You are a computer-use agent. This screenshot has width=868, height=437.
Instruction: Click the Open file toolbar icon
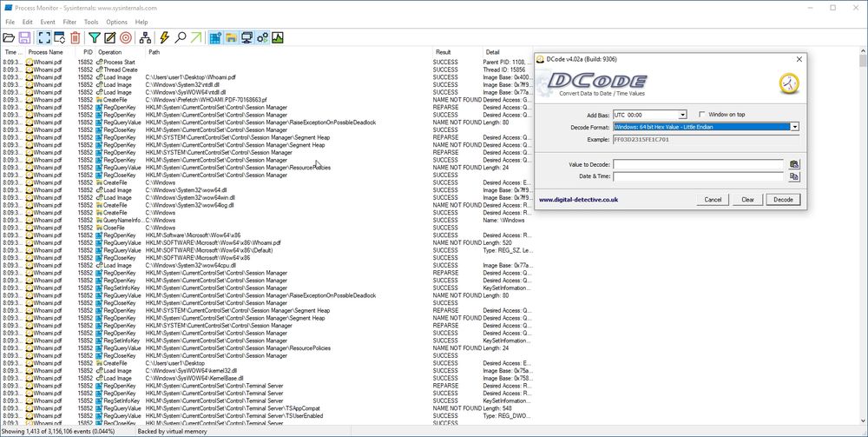coord(9,37)
